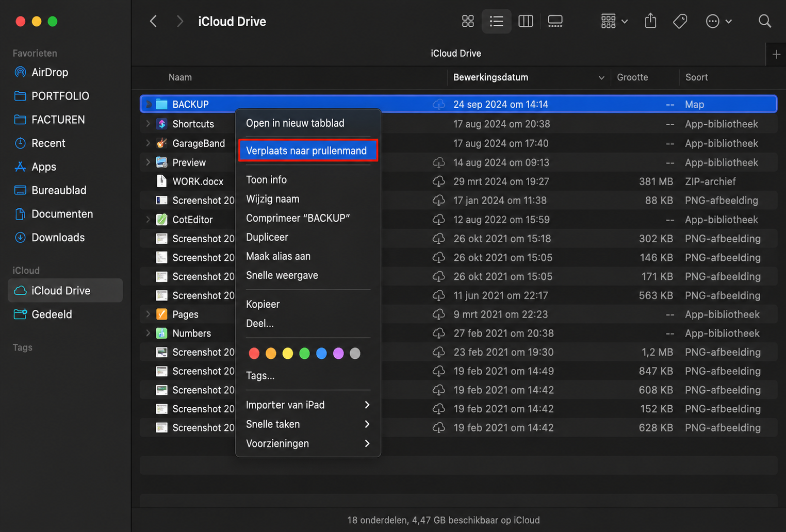Open Finder search
This screenshot has height=532, width=786.
point(765,21)
